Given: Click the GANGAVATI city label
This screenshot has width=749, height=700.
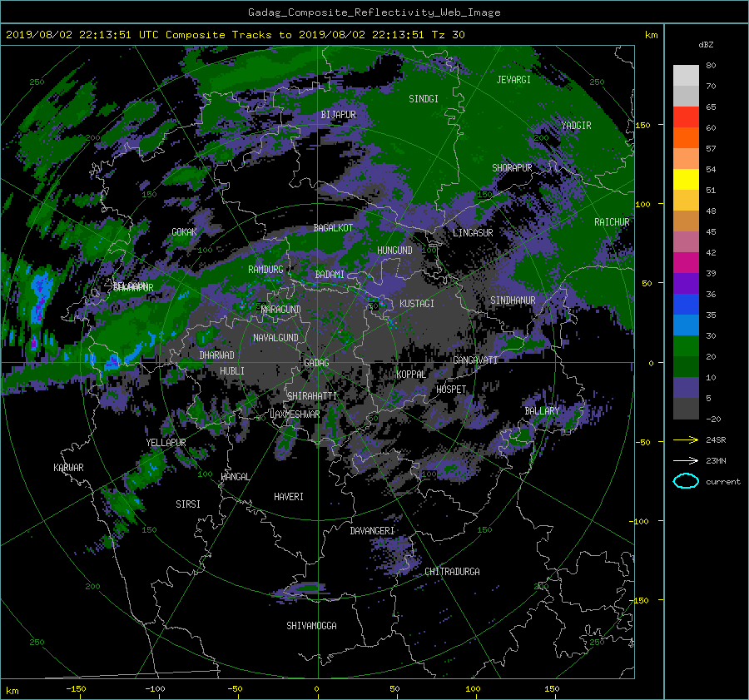Looking at the screenshot, I should (x=475, y=360).
